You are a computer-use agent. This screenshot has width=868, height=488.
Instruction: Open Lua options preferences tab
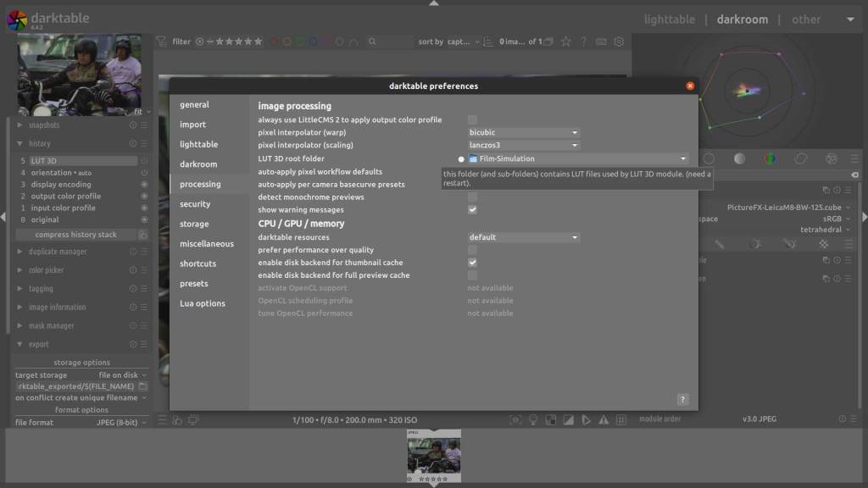pos(202,304)
